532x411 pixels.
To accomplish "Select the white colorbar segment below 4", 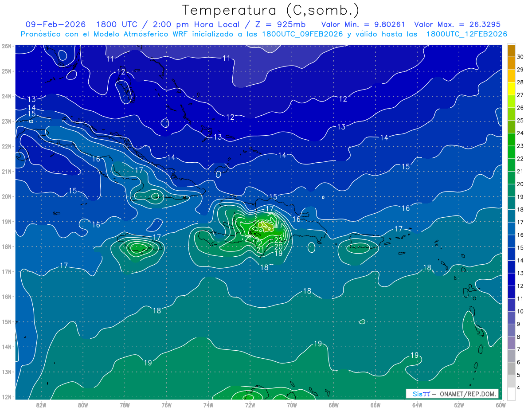I will point(511,394).
